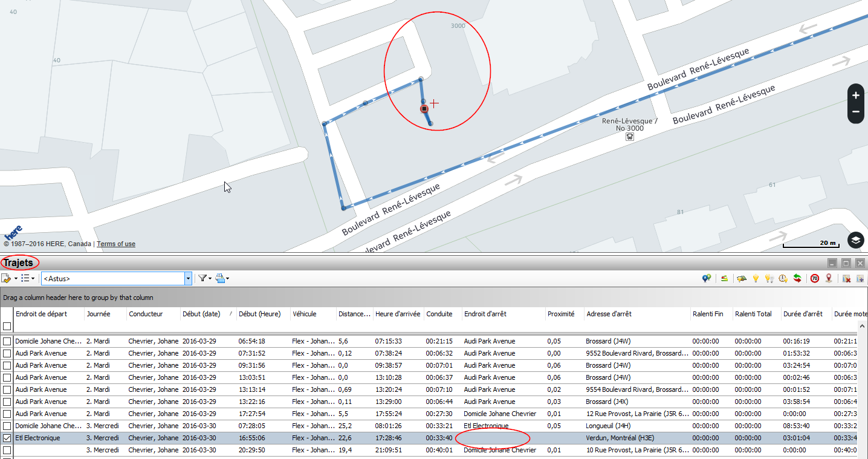The height and width of the screenshot is (459, 868).
Task: Click the single yellow light bulb icon
Action: coord(755,279)
